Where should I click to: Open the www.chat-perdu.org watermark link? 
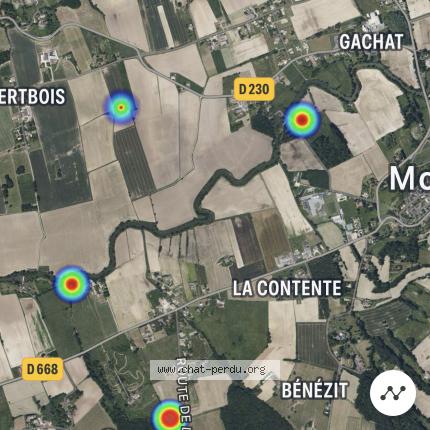(212, 370)
